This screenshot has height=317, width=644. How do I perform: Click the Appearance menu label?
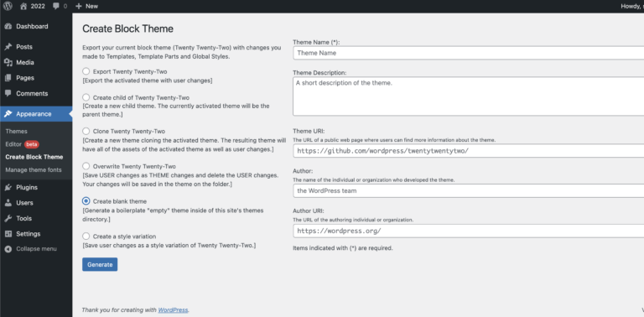click(x=34, y=114)
